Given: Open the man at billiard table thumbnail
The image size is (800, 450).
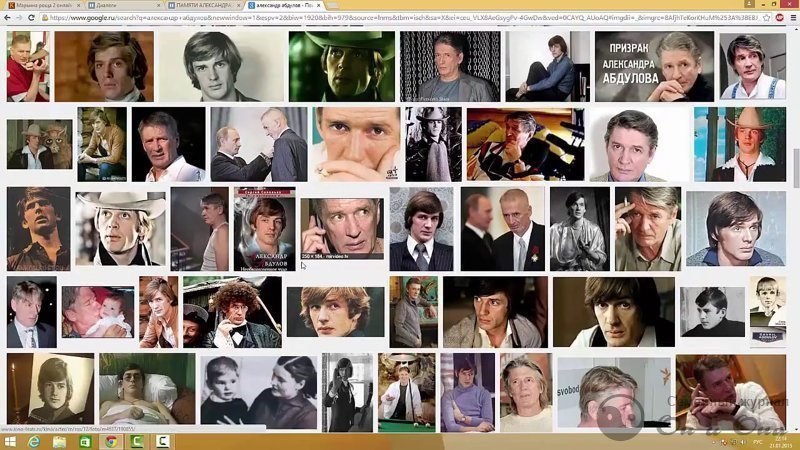Looking at the screenshot, I should tap(407, 392).
